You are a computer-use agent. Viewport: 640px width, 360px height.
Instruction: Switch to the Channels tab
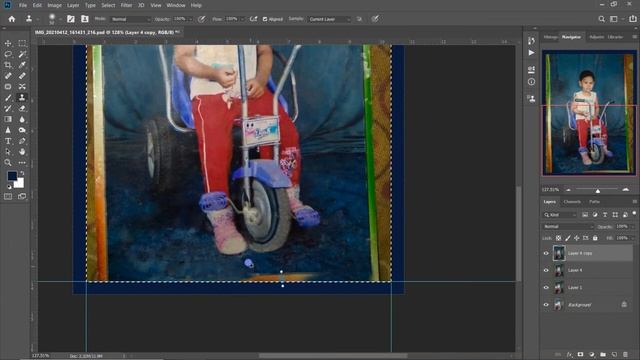pyautogui.click(x=572, y=202)
